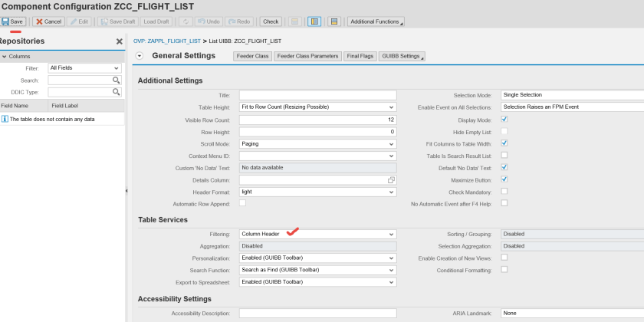This screenshot has width=644, height=322.
Task: Toggle Fit Columns to Table Width
Action: (x=504, y=143)
